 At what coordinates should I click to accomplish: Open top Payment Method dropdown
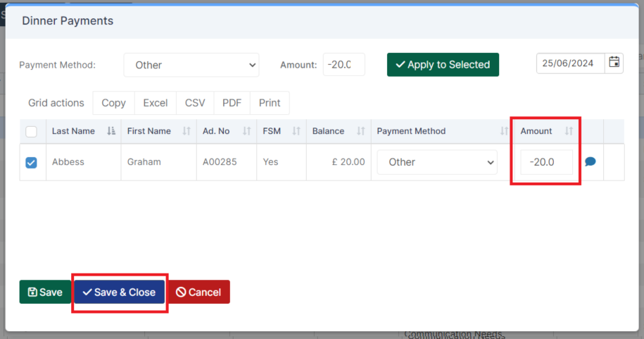coord(191,65)
